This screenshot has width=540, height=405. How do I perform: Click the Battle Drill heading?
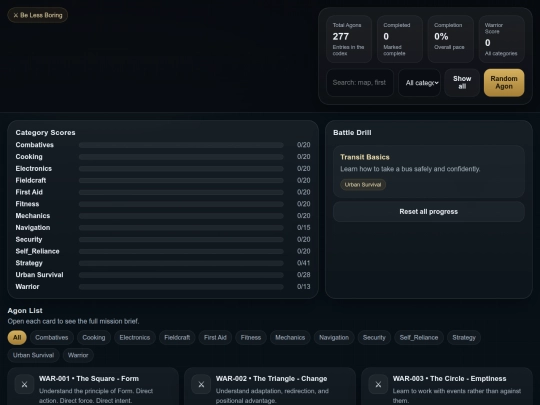click(352, 133)
